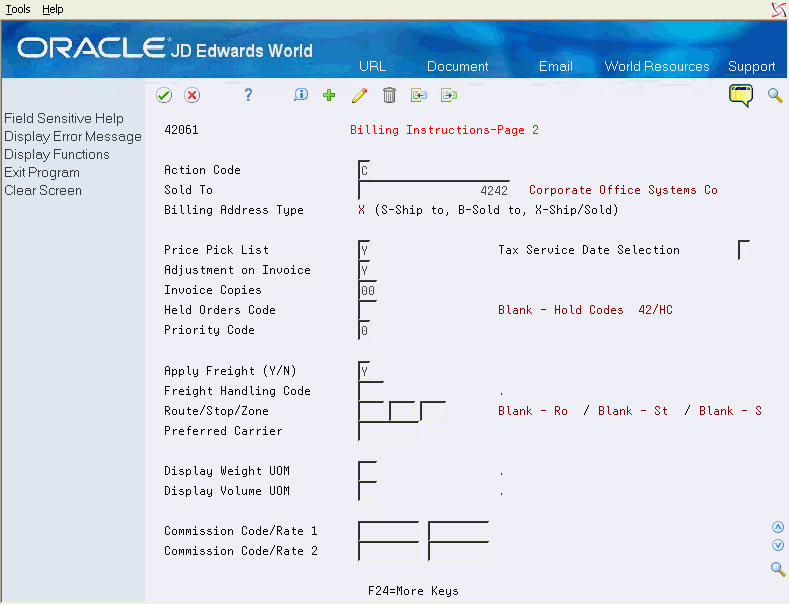Click the program number 42061 text
The height and width of the screenshot is (604, 789).
[x=181, y=130]
